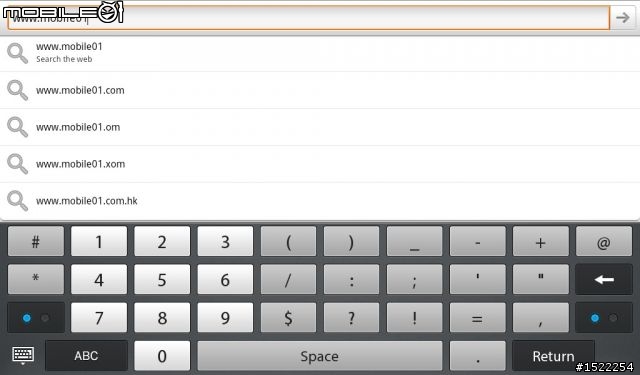The height and width of the screenshot is (375, 640).
Task: Tap the $ symbol key
Action: coord(288,318)
